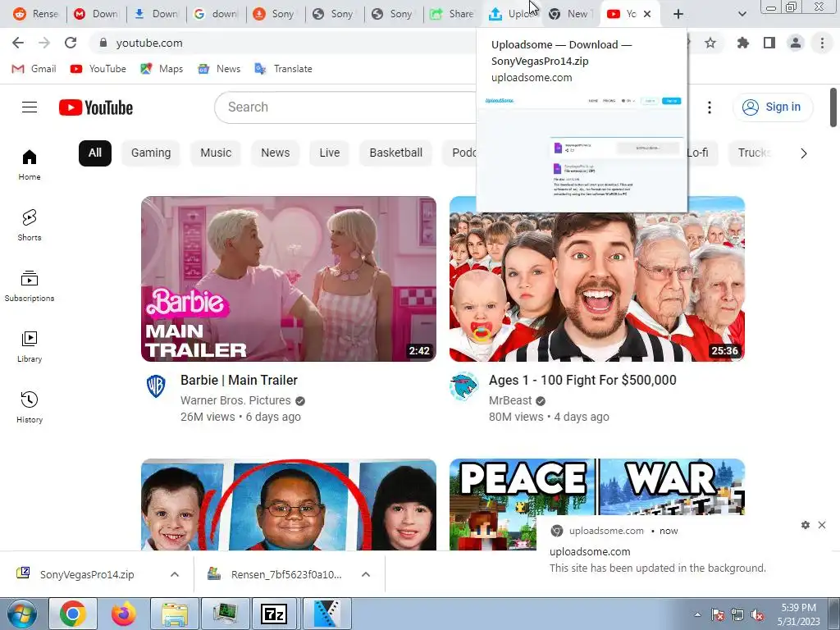Image resolution: width=840 pixels, height=630 pixels.
Task: Toggle Chrome side panel icon
Action: (769, 43)
